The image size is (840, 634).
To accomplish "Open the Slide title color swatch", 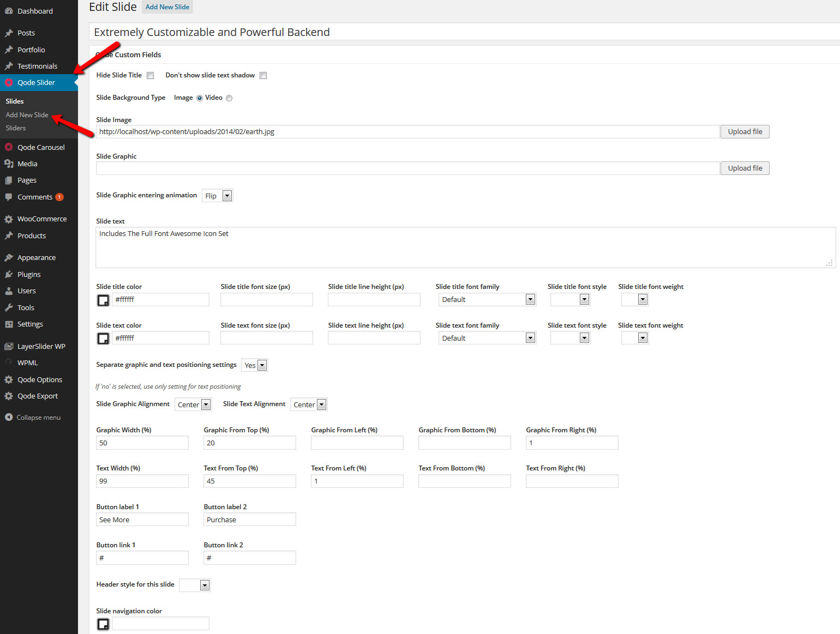I will [x=103, y=300].
